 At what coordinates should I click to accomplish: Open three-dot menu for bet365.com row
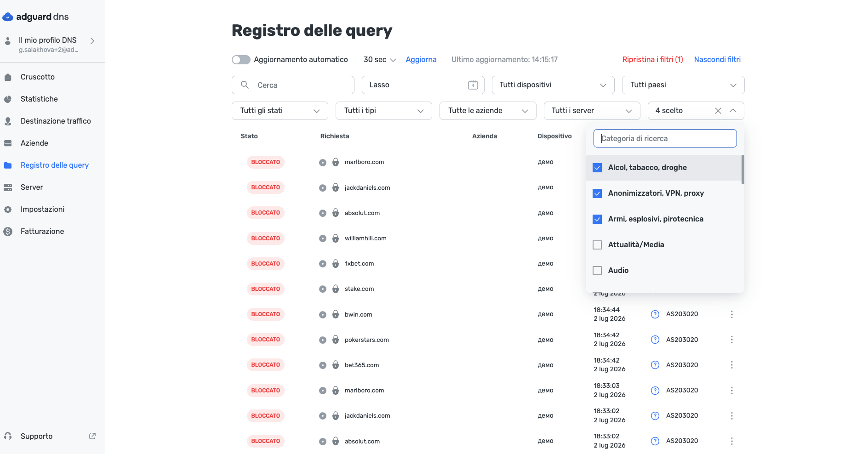732,365
